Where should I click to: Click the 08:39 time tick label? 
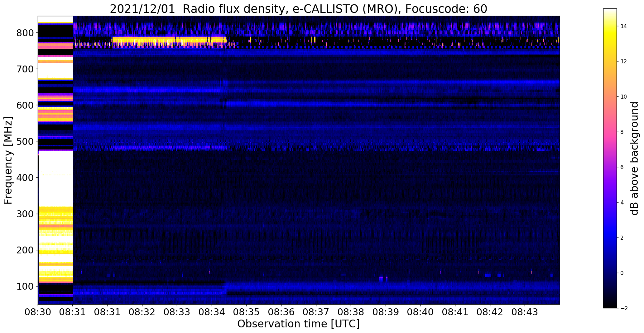[386, 312]
